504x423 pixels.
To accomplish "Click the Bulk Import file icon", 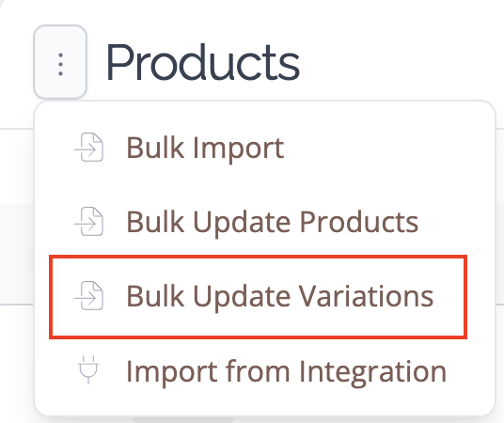I will pyautogui.click(x=88, y=148).
